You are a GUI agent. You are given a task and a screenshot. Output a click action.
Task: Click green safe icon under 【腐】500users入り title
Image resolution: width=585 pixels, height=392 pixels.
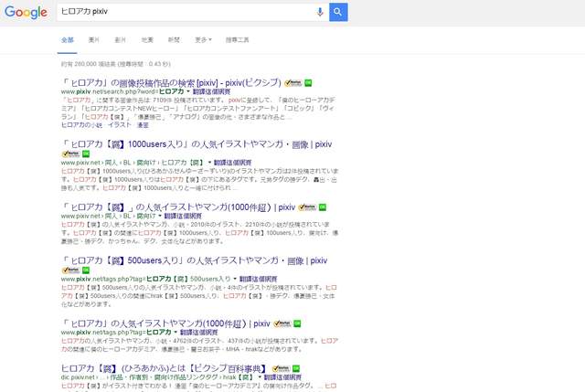coord(86,270)
